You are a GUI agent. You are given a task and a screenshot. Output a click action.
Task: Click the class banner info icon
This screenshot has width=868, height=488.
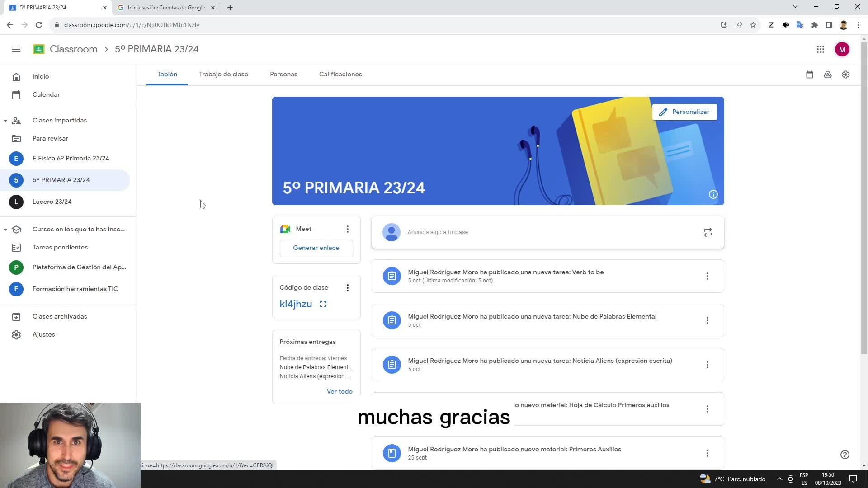tap(713, 194)
